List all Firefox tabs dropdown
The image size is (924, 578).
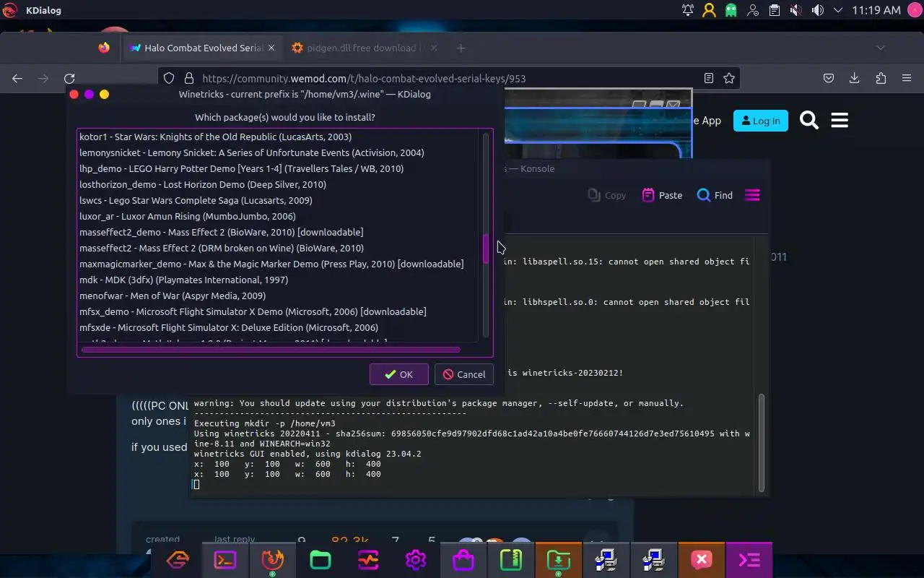click(x=881, y=48)
